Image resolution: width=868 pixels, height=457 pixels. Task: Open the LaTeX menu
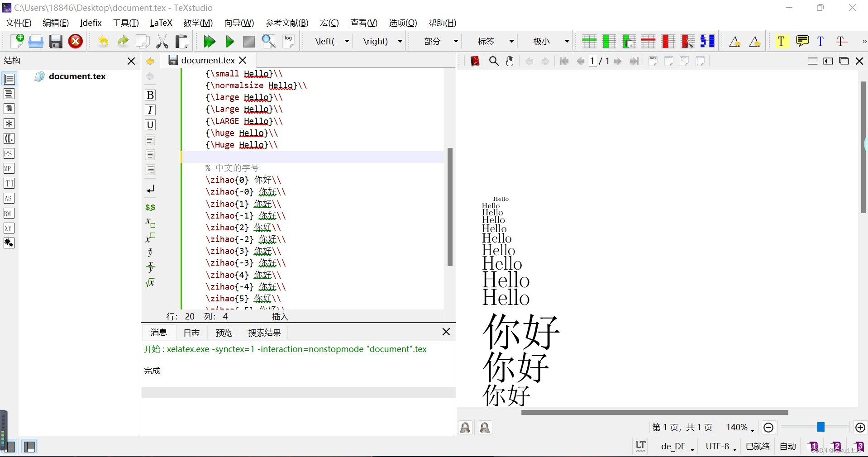pos(161,23)
